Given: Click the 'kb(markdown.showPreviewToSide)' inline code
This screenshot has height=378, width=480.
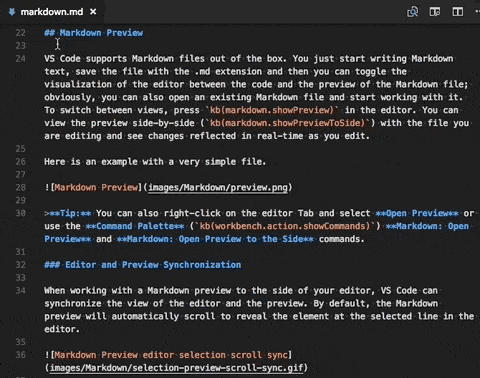Looking at the screenshot, I should 288,123.
